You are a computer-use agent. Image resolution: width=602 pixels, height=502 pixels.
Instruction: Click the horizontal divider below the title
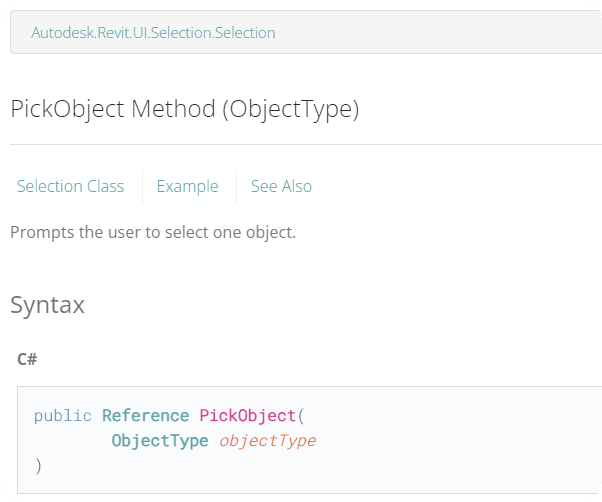(300, 145)
